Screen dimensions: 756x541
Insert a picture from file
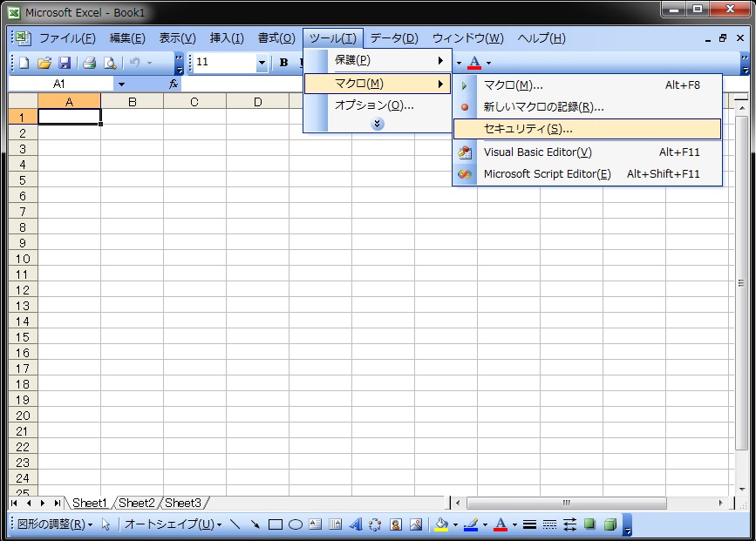pyautogui.click(x=416, y=524)
